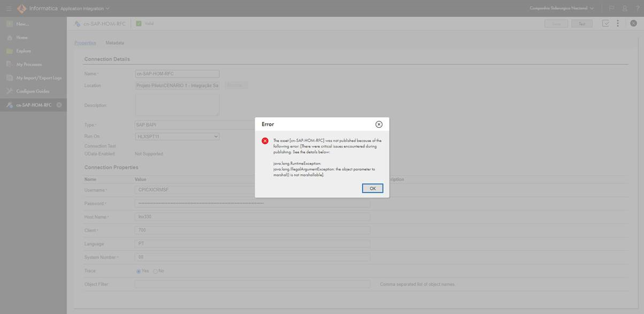Click the Host Name field

(252, 217)
